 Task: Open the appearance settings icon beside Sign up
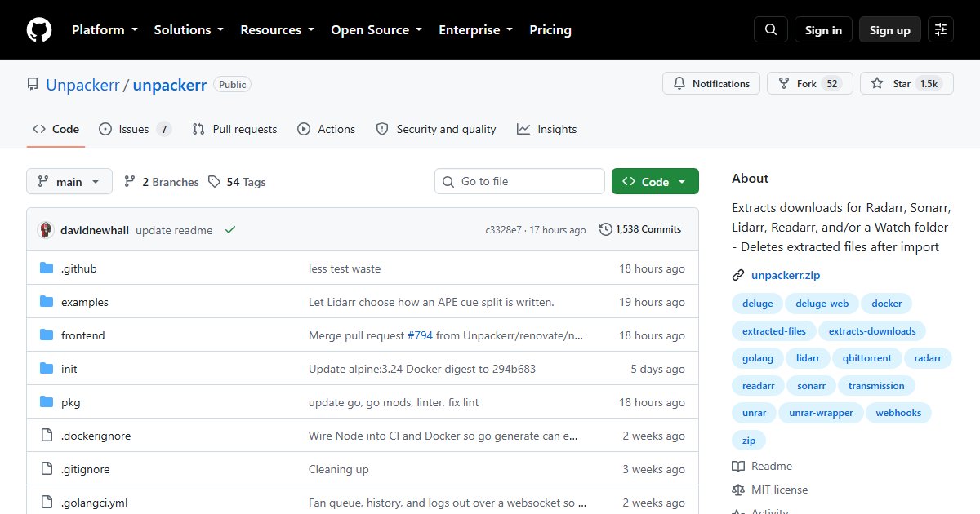click(x=941, y=30)
